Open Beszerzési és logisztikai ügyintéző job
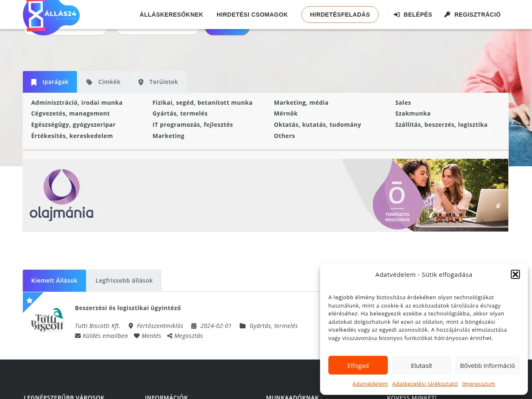Screen dimensions: 532x399 [x=128, y=308]
